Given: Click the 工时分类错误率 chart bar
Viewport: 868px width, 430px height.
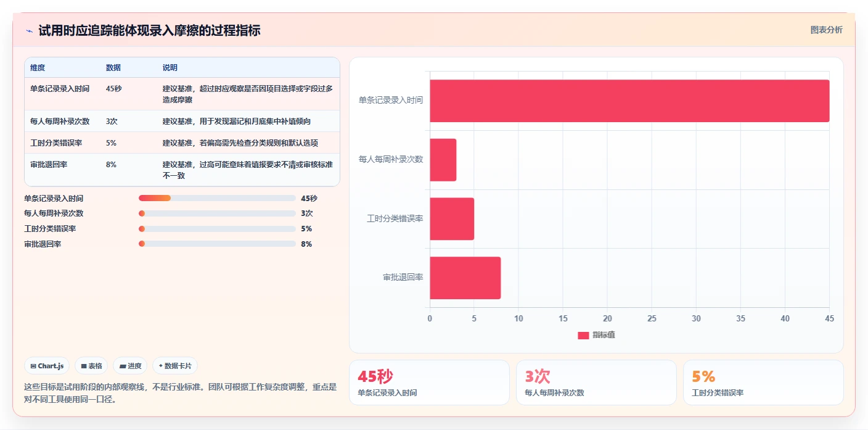Looking at the screenshot, I should 452,219.
